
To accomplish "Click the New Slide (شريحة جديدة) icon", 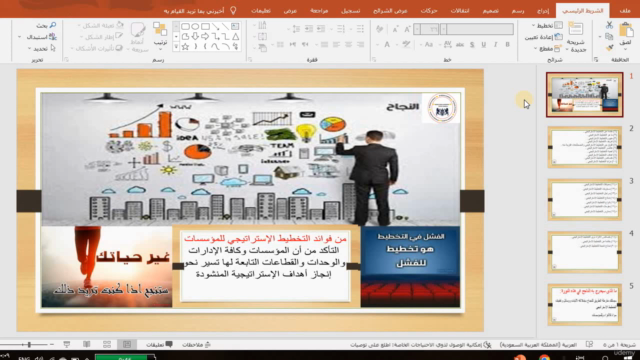I will (x=576, y=29).
